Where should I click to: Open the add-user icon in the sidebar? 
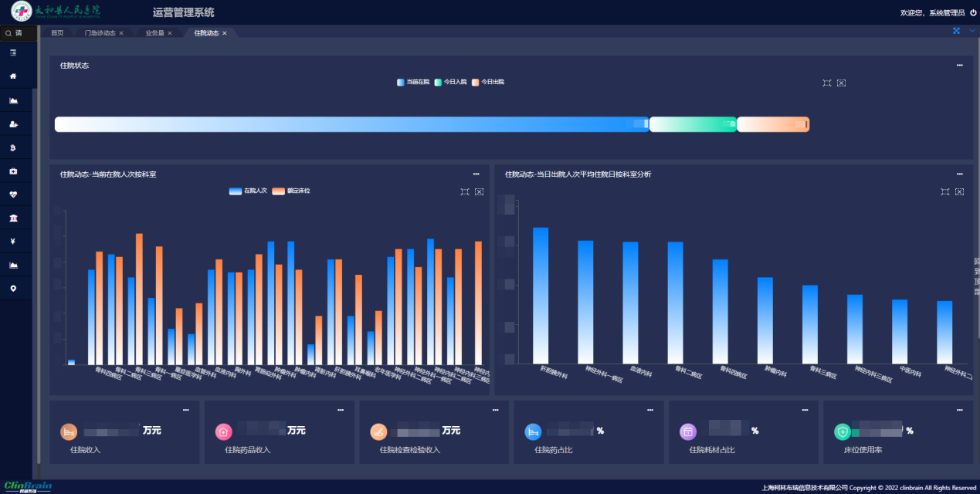(13, 123)
